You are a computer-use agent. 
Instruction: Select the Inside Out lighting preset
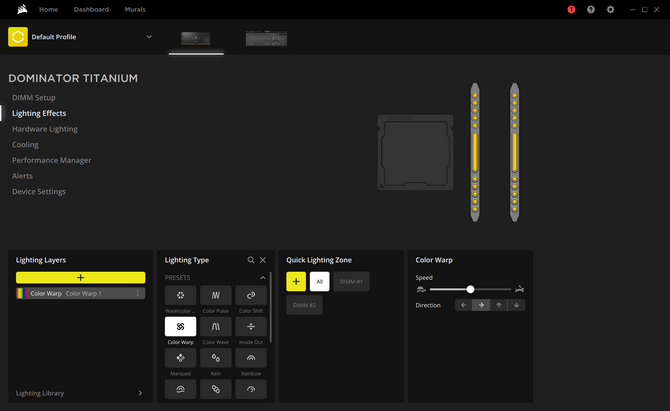251,327
